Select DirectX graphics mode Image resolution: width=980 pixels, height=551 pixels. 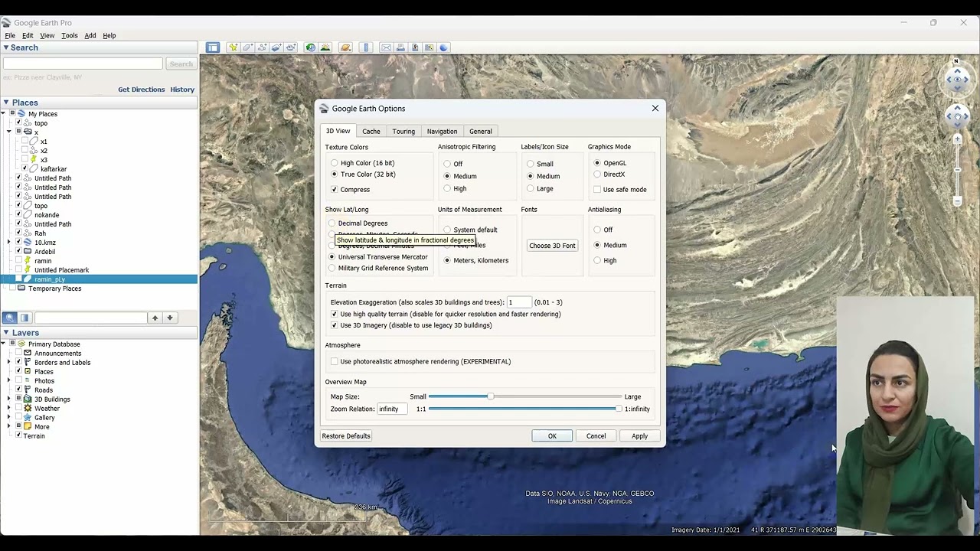[597, 174]
